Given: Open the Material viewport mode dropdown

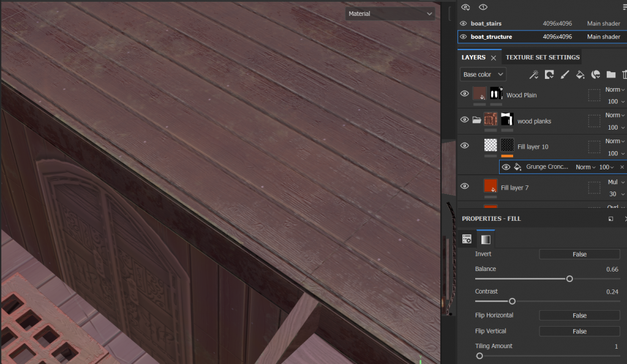Looking at the screenshot, I should coord(390,13).
